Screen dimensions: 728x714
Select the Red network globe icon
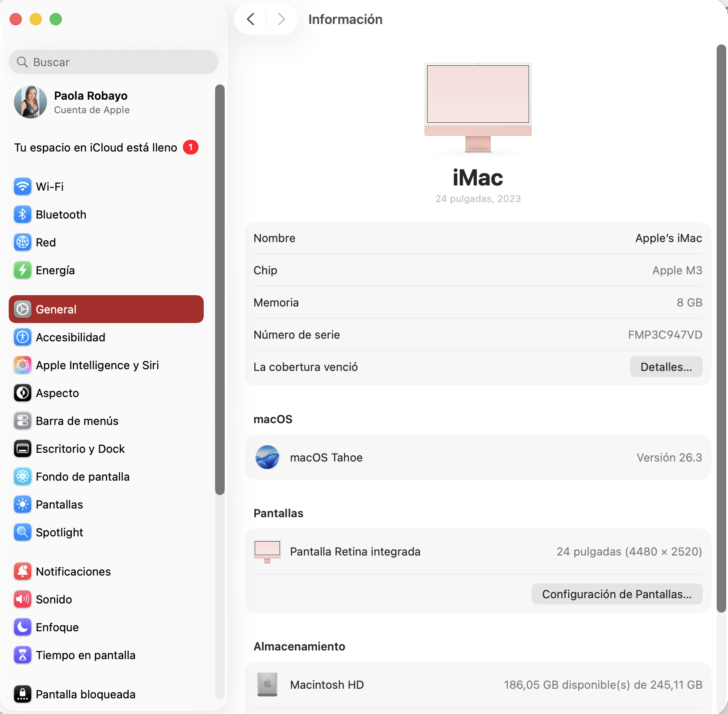22,242
